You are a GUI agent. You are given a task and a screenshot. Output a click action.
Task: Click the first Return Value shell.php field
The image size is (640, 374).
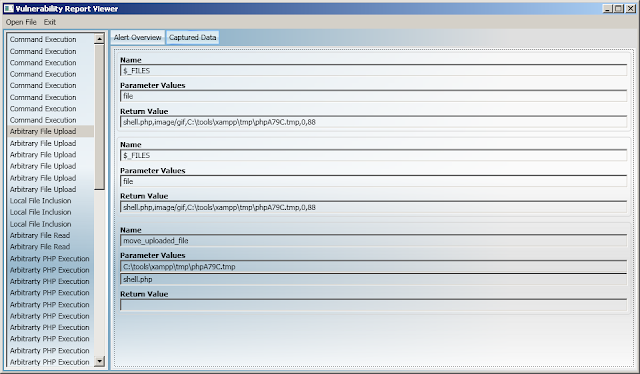pos(373,122)
